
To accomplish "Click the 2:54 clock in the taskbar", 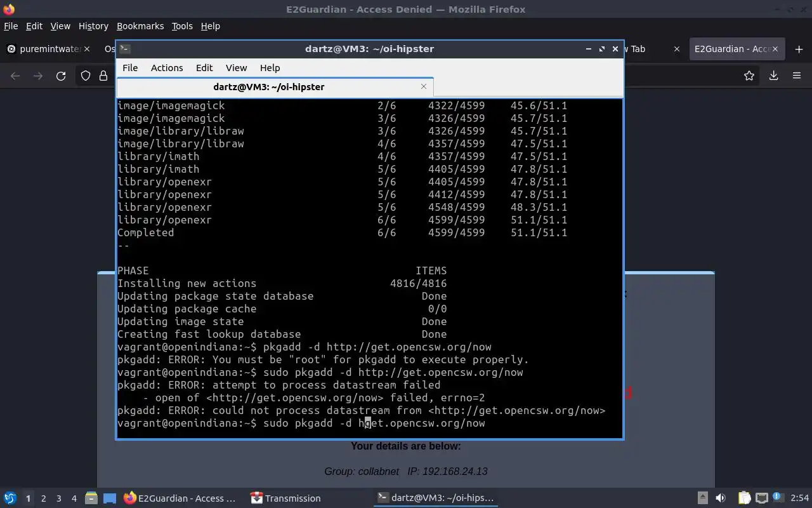I will (799, 498).
